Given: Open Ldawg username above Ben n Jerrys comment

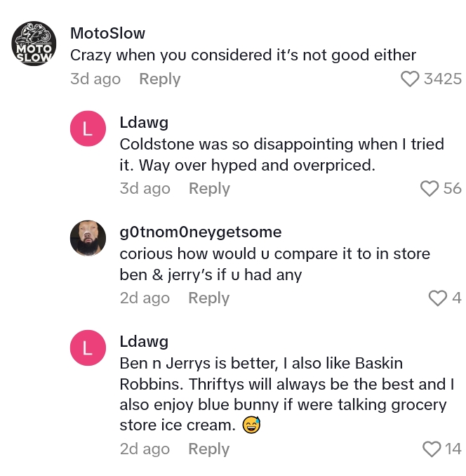Looking at the screenshot, I should tap(144, 342).
